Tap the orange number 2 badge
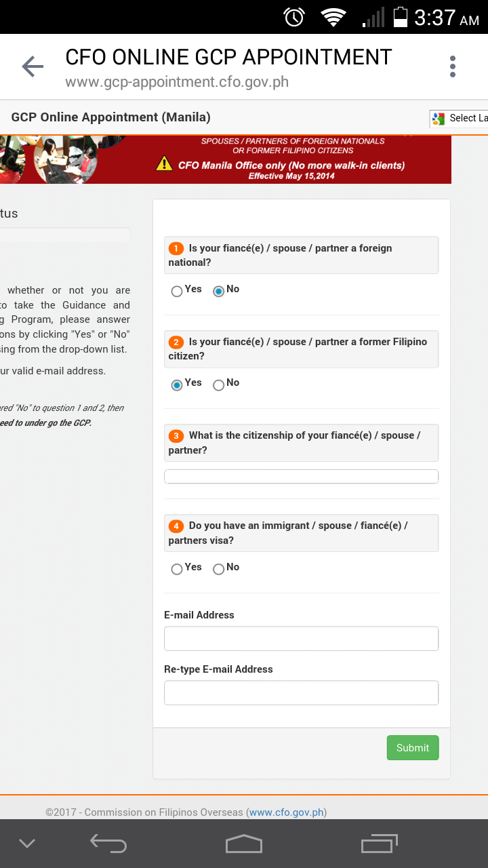Image resolution: width=488 pixels, height=868 pixels. tap(176, 342)
